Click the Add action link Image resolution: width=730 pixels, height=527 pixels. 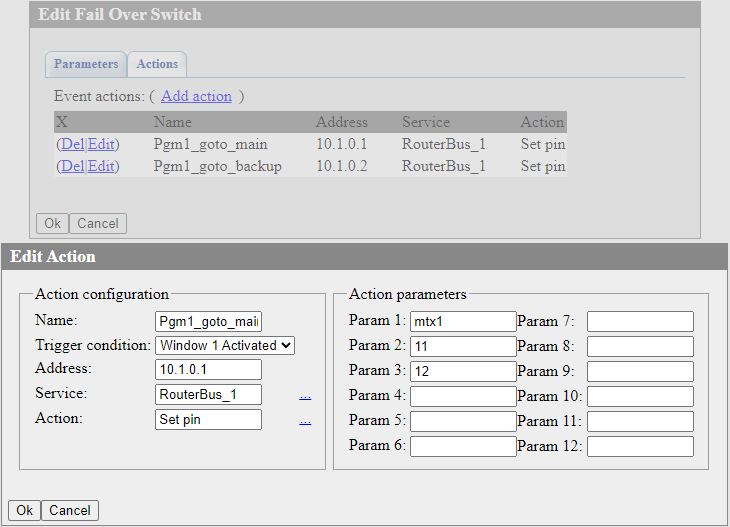coord(196,96)
